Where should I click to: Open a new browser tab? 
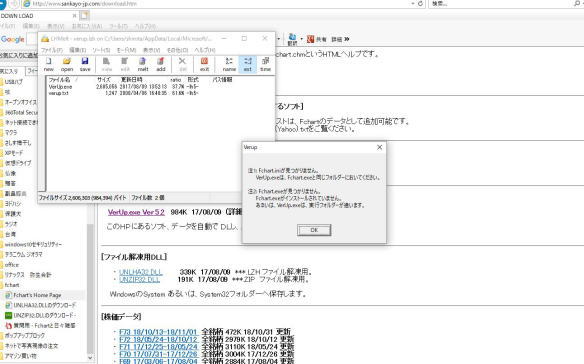(x=85, y=16)
